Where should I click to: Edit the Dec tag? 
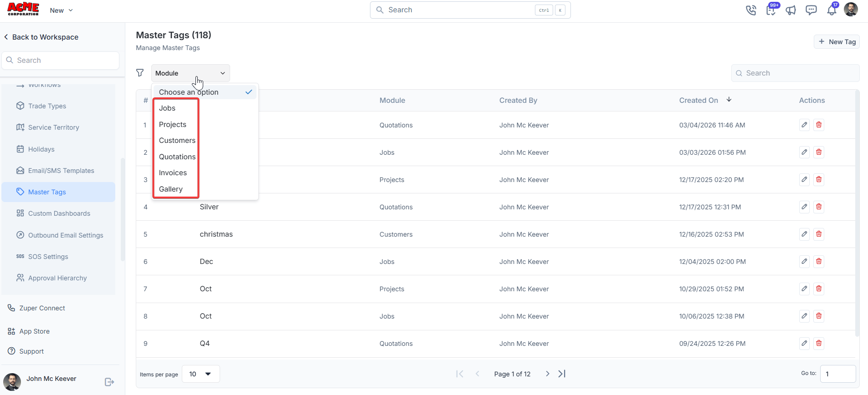[x=804, y=261]
